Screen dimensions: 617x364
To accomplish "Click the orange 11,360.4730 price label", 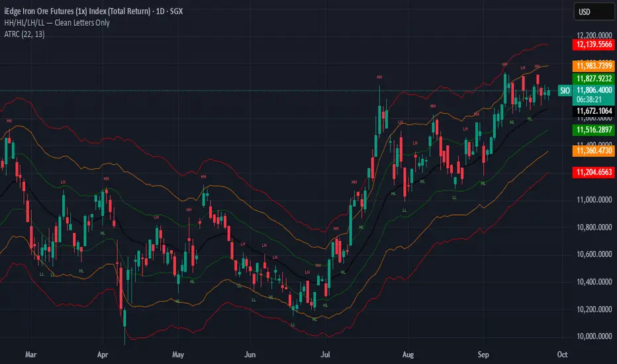I will pos(593,151).
